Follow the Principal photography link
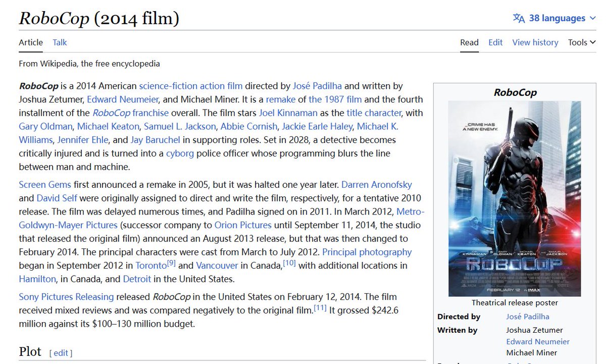Screen dimensions: 606x364 click(x=367, y=251)
